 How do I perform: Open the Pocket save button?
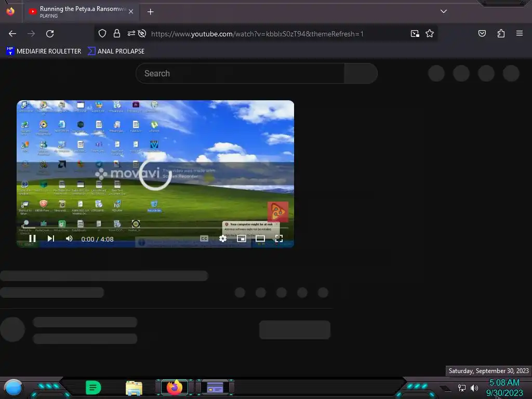click(482, 33)
